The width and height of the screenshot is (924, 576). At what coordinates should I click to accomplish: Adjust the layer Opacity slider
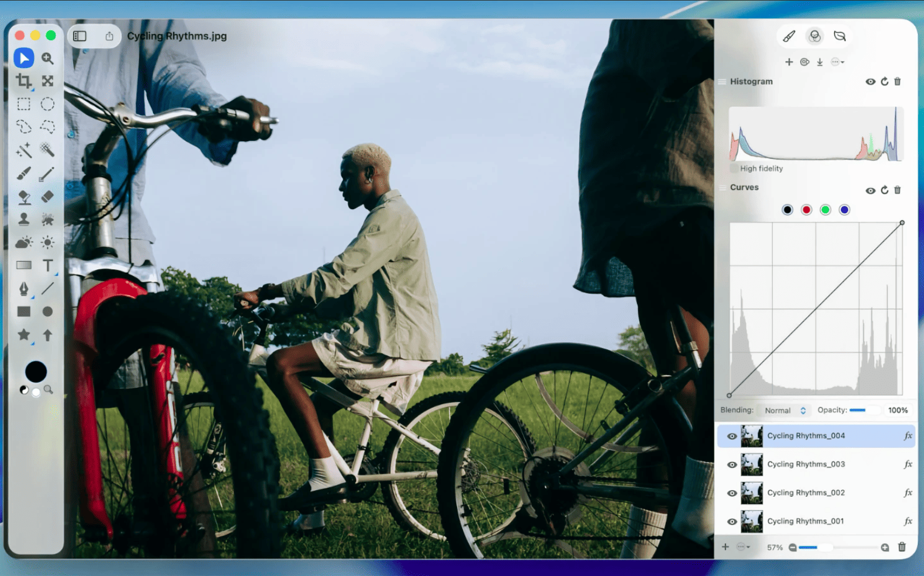pos(865,411)
